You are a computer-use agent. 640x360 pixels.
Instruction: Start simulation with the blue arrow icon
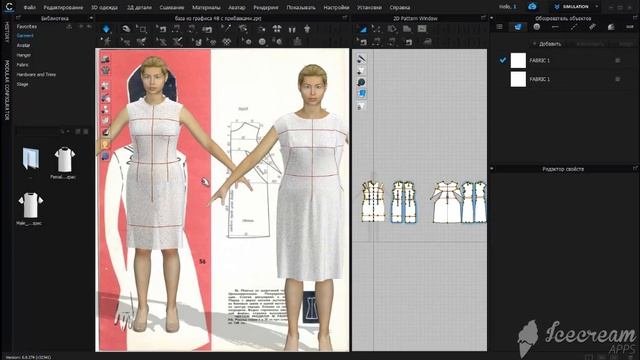tap(106, 29)
